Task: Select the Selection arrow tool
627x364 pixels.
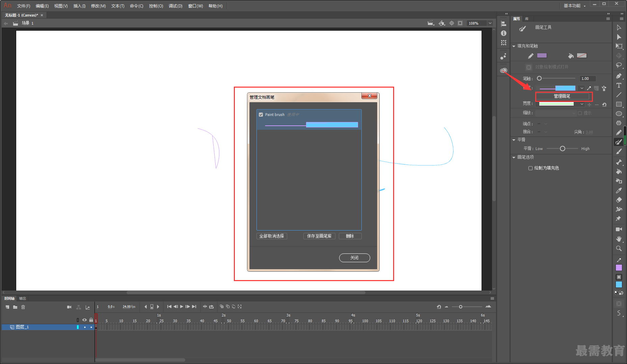Action: pos(619,28)
